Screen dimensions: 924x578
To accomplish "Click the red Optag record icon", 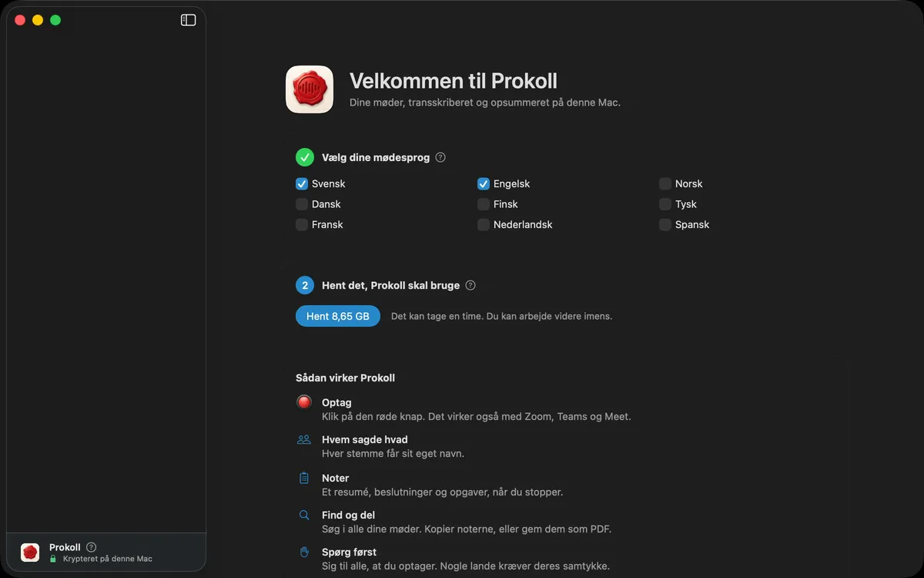I will (304, 402).
